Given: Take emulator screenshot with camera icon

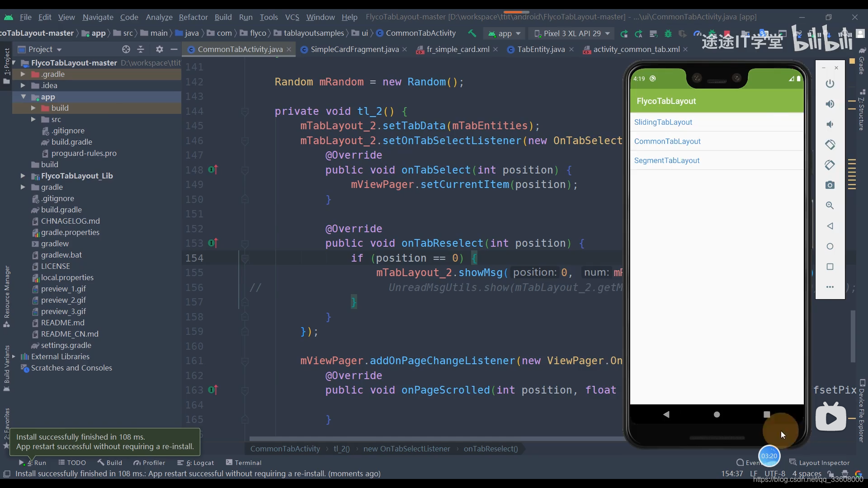Looking at the screenshot, I should pos(830,185).
